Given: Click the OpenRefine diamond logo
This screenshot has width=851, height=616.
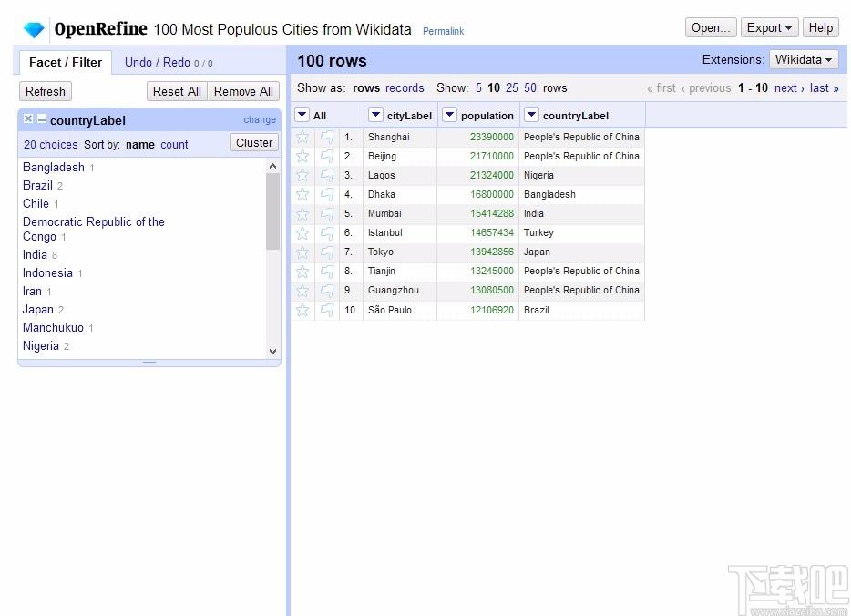Looking at the screenshot, I should 34,29.
